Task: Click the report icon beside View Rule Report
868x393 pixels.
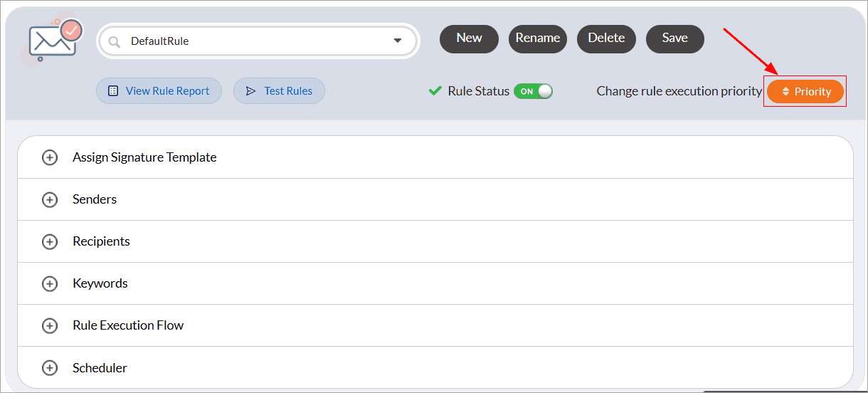Action: pos(113,91)
